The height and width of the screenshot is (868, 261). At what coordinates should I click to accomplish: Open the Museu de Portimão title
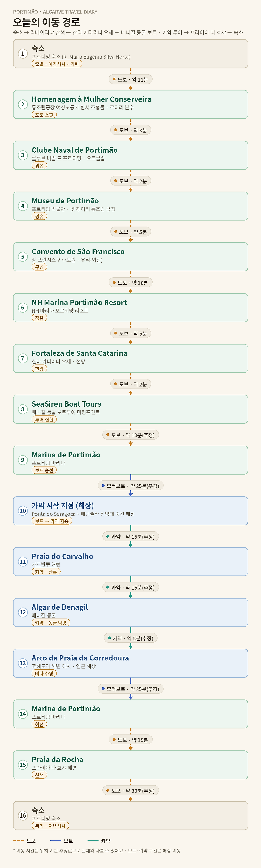click(x=65, y=200)
